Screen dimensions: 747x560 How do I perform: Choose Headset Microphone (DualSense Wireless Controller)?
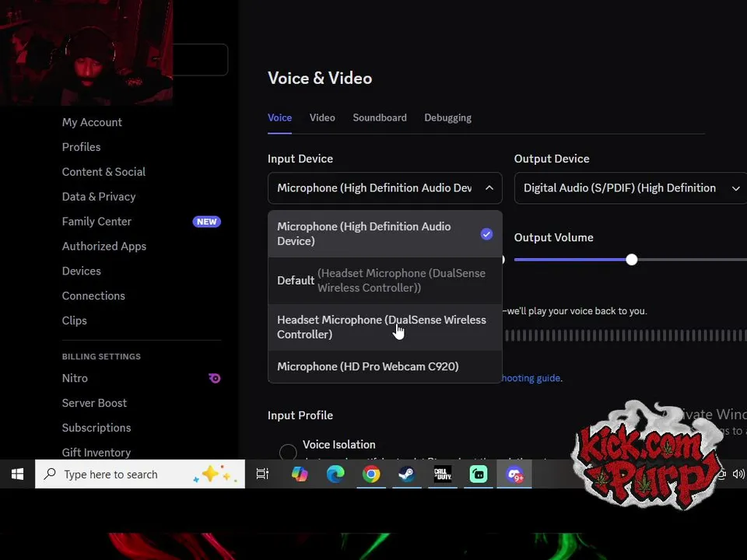click(385, 327)
